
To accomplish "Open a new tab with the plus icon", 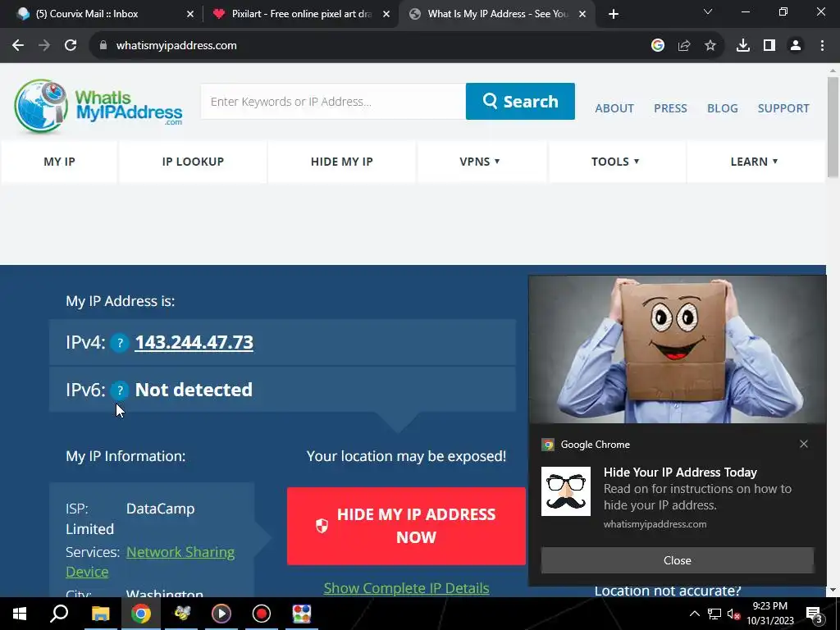I will tap(614, 14).
